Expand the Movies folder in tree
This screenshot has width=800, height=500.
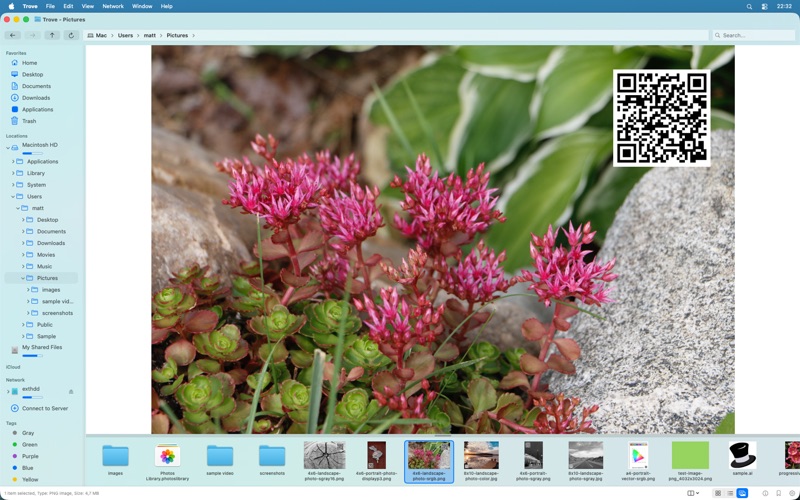pyautogui.click(x=23, y=255)
